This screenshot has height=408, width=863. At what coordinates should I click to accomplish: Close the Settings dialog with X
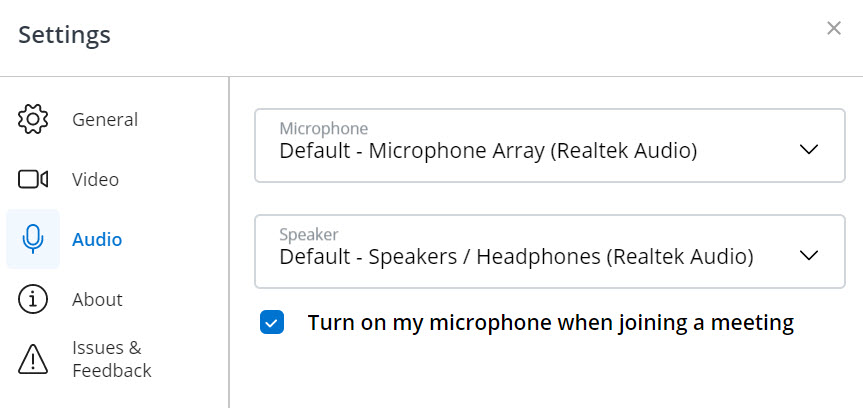[x=833, y=28]
